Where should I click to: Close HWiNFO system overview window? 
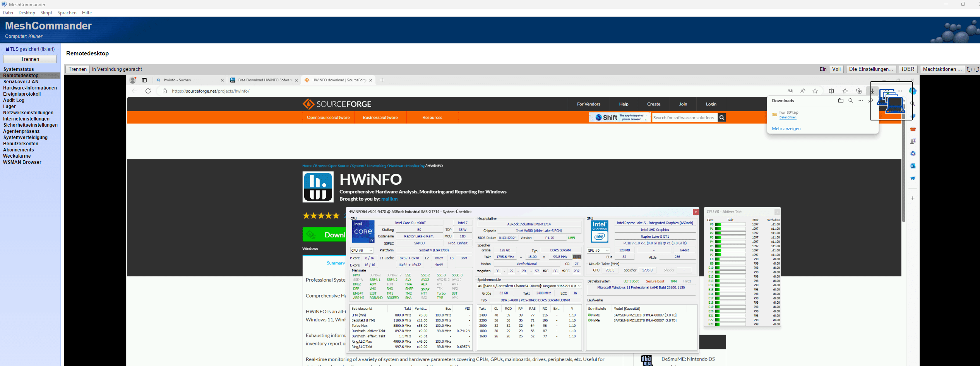696,212
